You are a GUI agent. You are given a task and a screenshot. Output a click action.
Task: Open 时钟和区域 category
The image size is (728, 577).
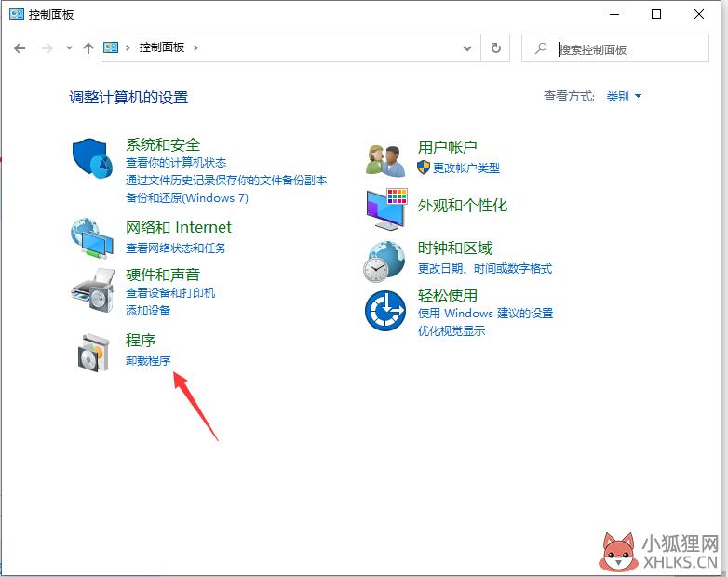455,248
